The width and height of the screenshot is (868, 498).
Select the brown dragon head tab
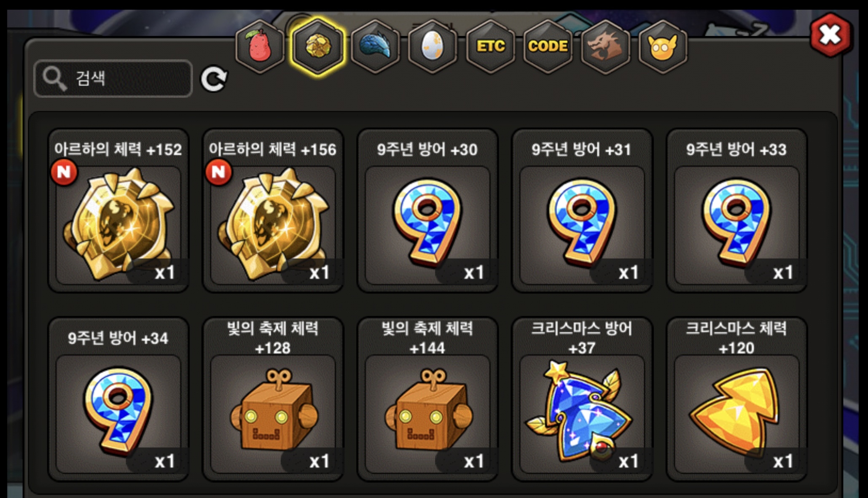point(605,46)
